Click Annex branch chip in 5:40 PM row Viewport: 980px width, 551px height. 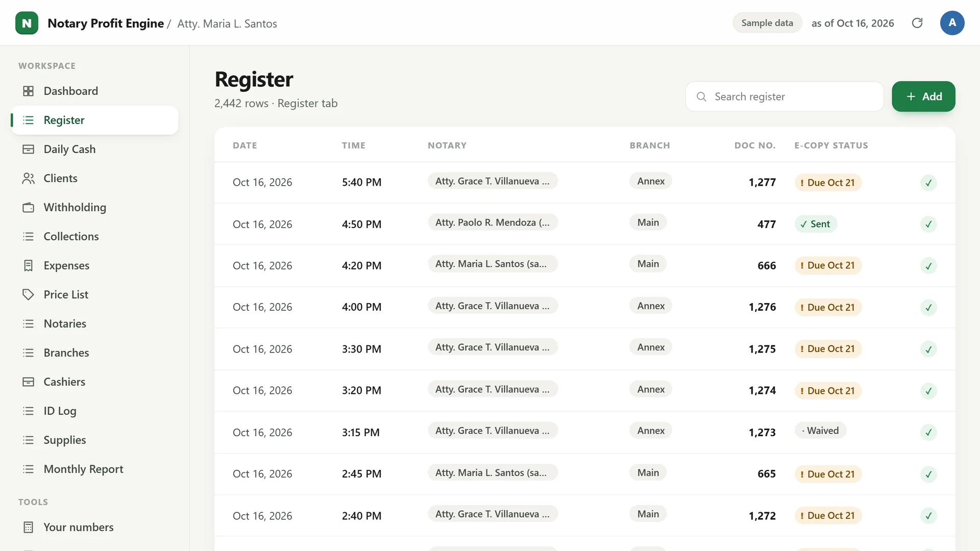(x=651, y=181)
